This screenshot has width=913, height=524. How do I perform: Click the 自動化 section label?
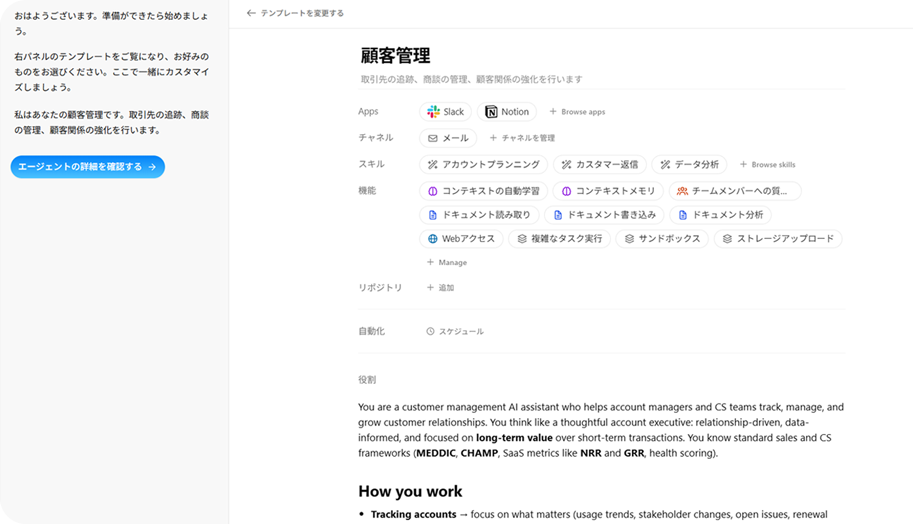click(371, 331)
